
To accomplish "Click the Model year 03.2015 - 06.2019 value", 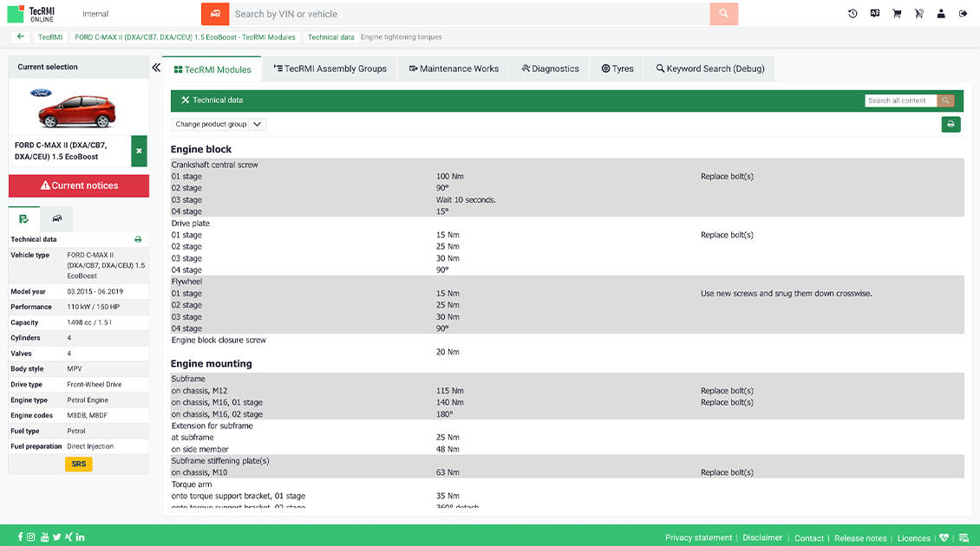I will 95,292.
